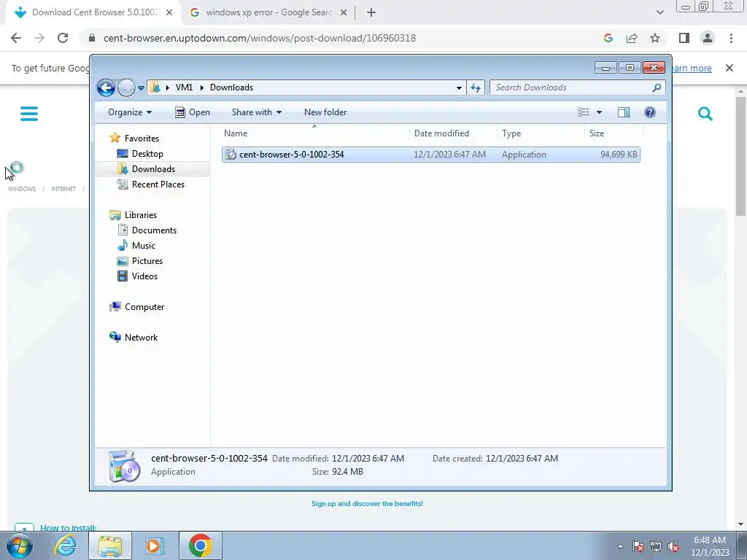Sort by Date modified column header
This screenshot has height=560, width=747.
click(453, 133)
